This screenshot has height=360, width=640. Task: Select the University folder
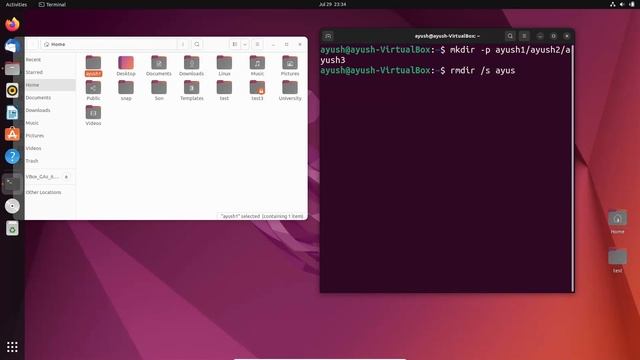coord(290,91)
